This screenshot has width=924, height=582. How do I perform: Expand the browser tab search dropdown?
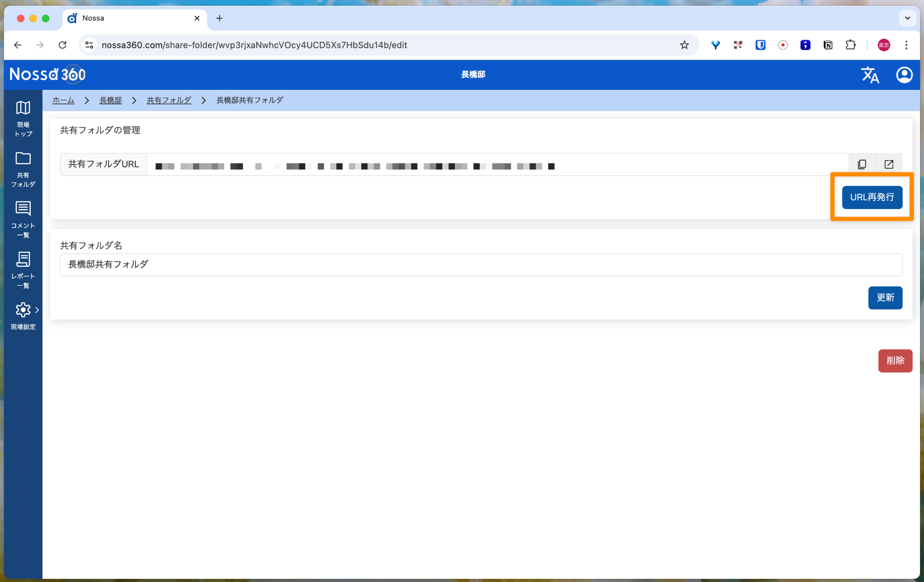point(907,19)
